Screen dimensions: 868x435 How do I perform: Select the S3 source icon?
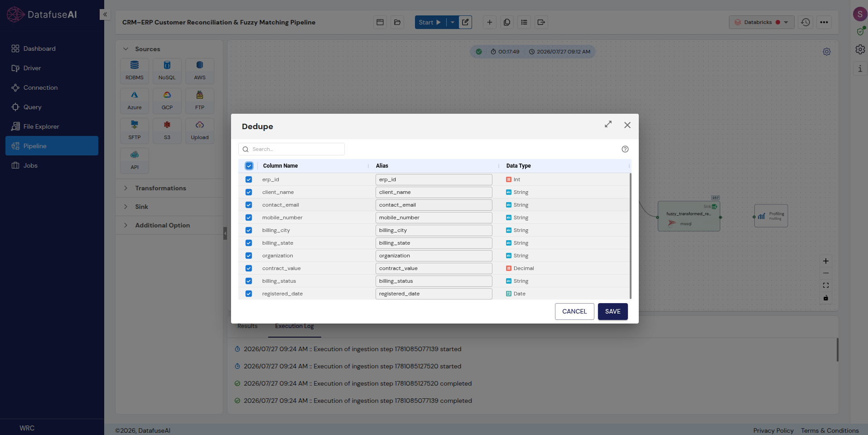point(167,130)
